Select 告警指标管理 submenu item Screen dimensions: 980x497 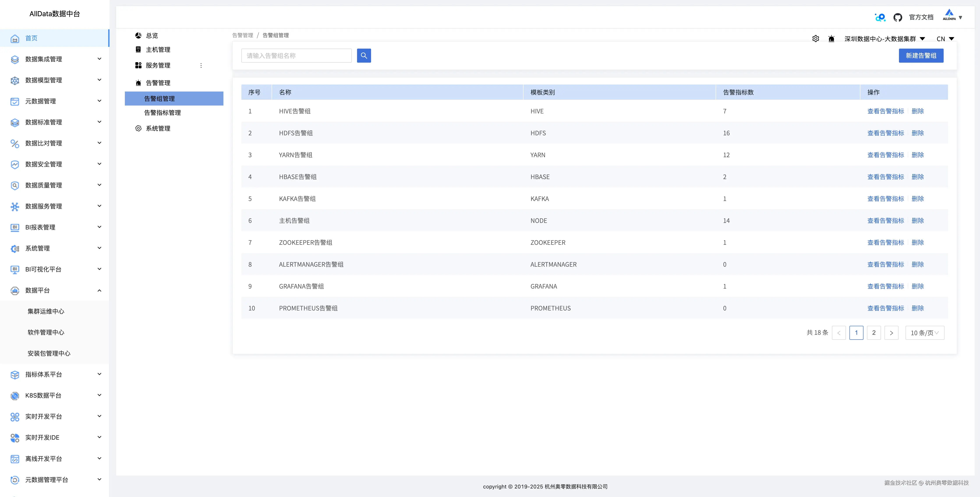pos(163,113)
